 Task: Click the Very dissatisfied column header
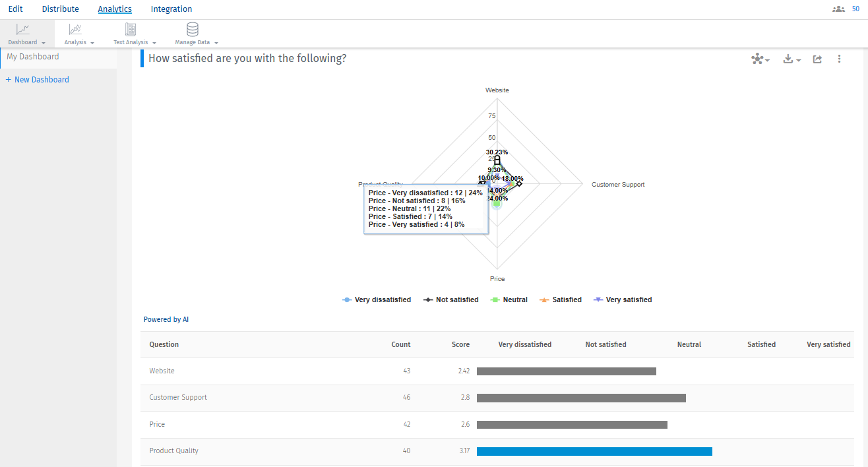tap(525, 344)
